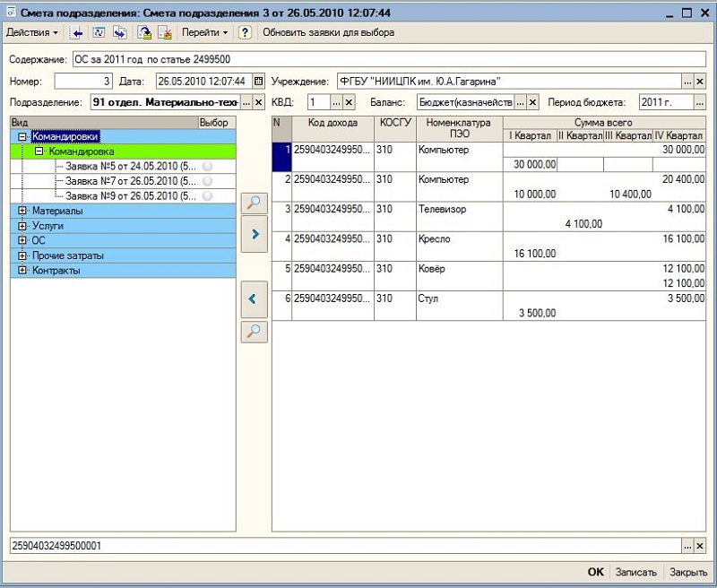Toggle selection circle for Заявка №9
Viewport: 717px width, 588px height.
pos(207,195)
